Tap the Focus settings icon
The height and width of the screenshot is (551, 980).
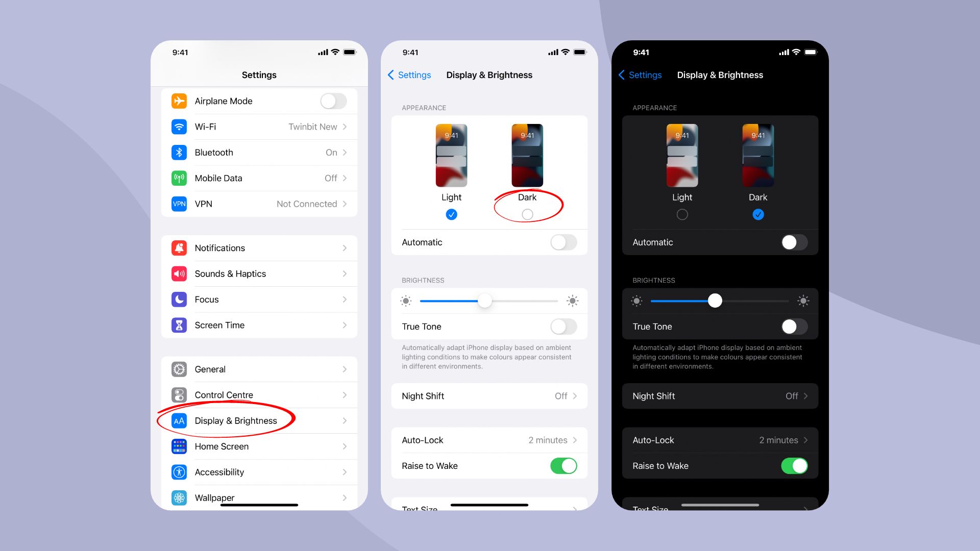[179, 298]
